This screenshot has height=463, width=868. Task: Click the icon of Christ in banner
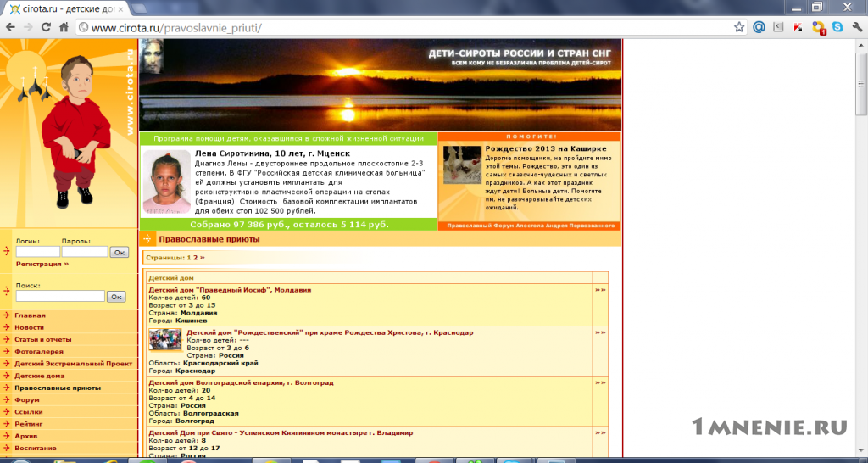[151, 56]
